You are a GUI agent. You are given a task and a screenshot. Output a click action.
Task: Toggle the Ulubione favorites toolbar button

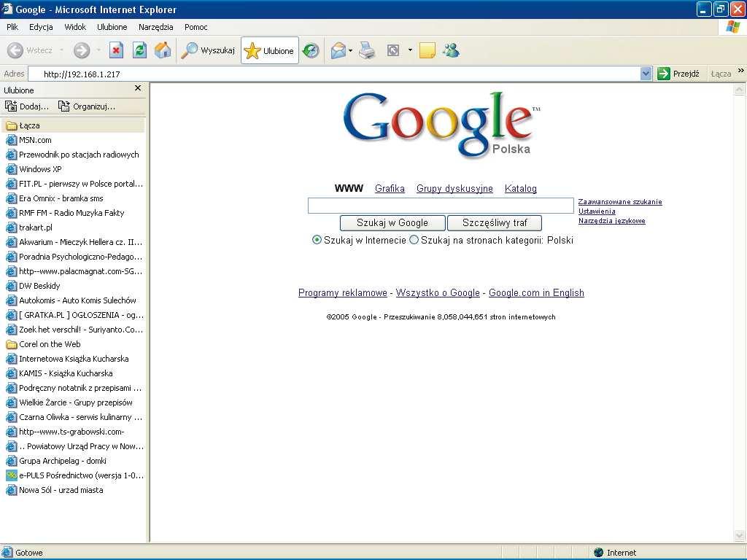pos(270,50)
